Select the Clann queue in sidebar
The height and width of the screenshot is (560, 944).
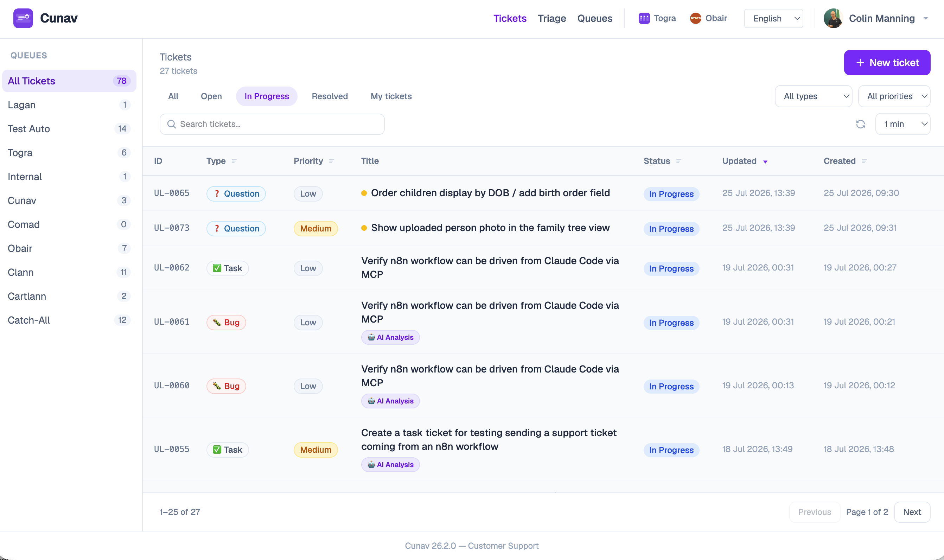[69, 272]
